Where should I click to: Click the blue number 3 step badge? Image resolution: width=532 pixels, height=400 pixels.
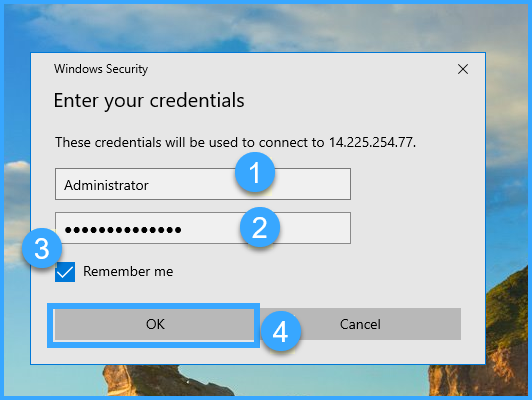42,248
